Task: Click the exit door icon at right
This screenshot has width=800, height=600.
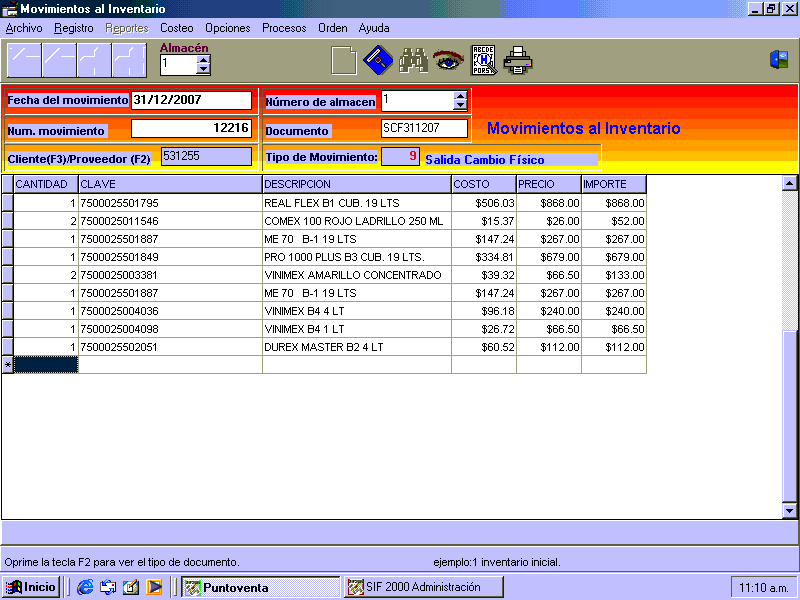Action: 779,60
